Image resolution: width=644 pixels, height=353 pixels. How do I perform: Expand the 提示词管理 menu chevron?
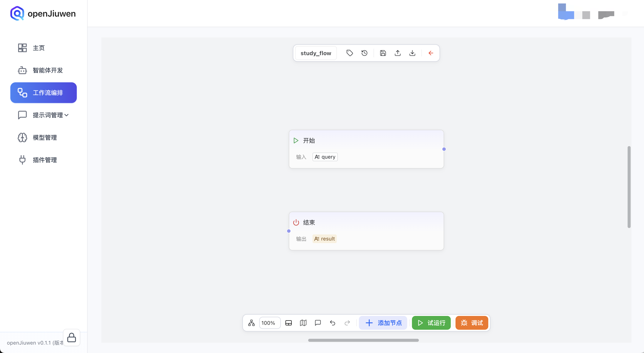click(x=66, y=115)
